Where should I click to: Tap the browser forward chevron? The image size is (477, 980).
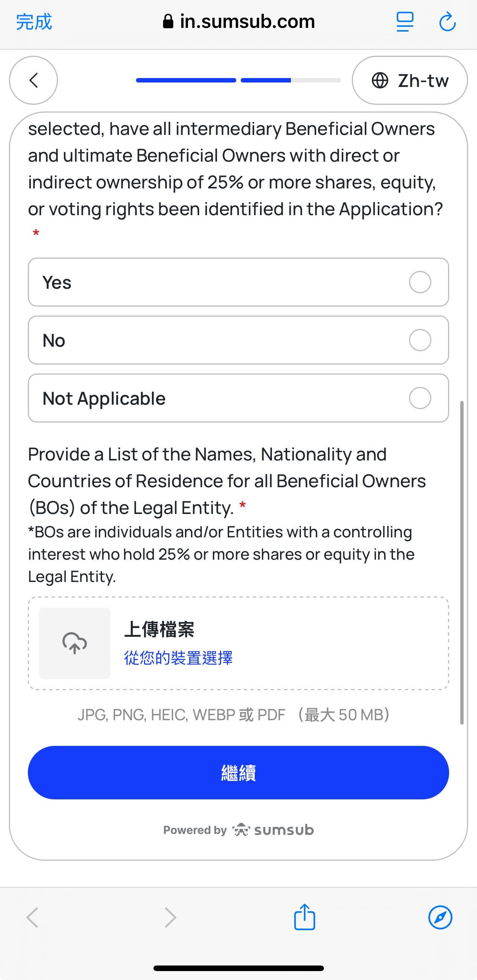[x=170, y=917]
